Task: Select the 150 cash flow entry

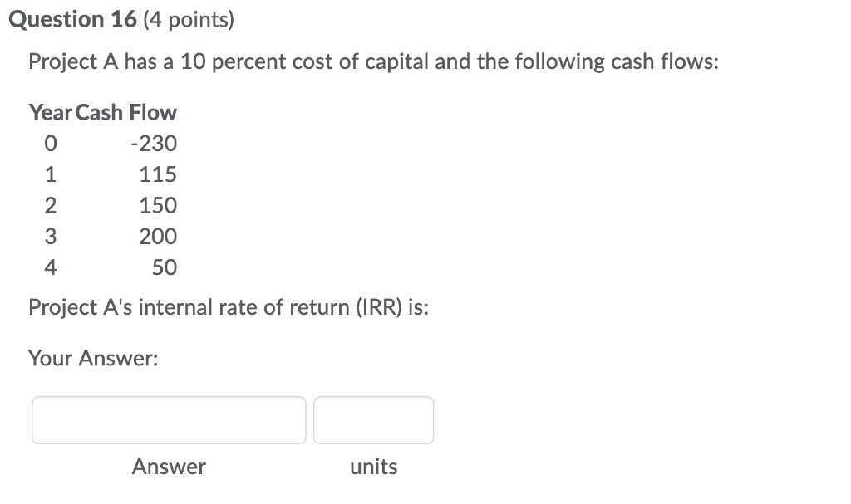Action: click(x=158, y=205)
